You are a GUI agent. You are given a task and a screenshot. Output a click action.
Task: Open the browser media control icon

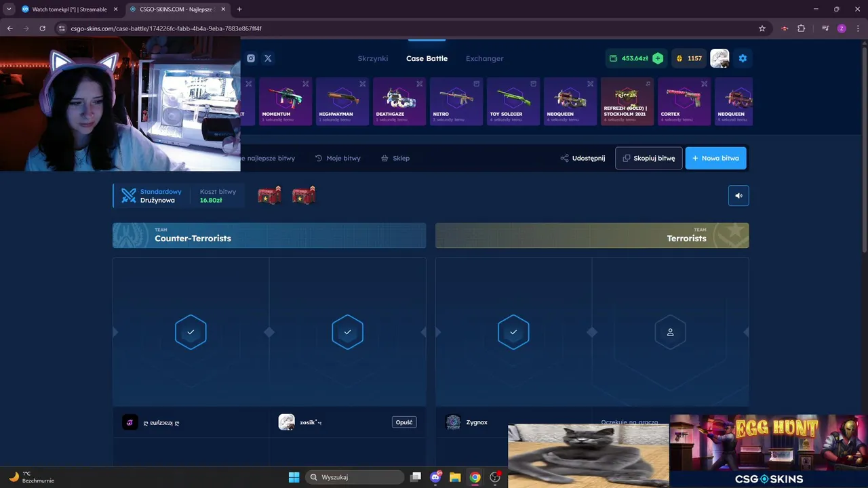(x=825, y=28)
